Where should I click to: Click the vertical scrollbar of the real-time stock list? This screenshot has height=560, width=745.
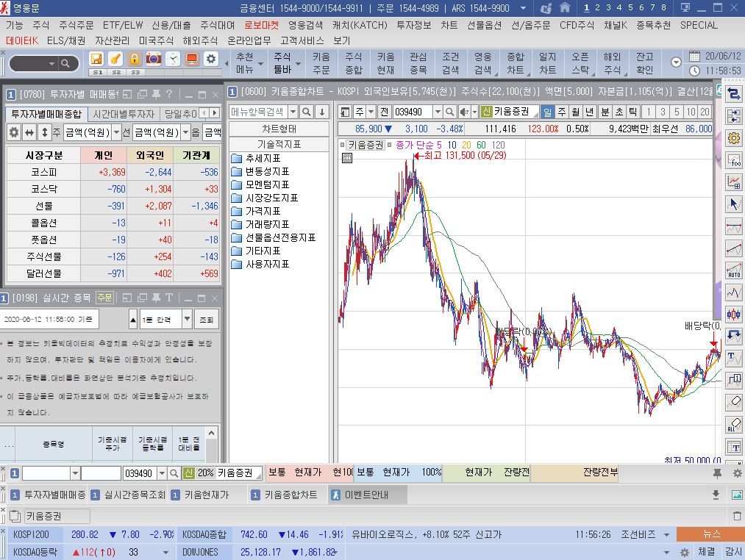[211, 445]
